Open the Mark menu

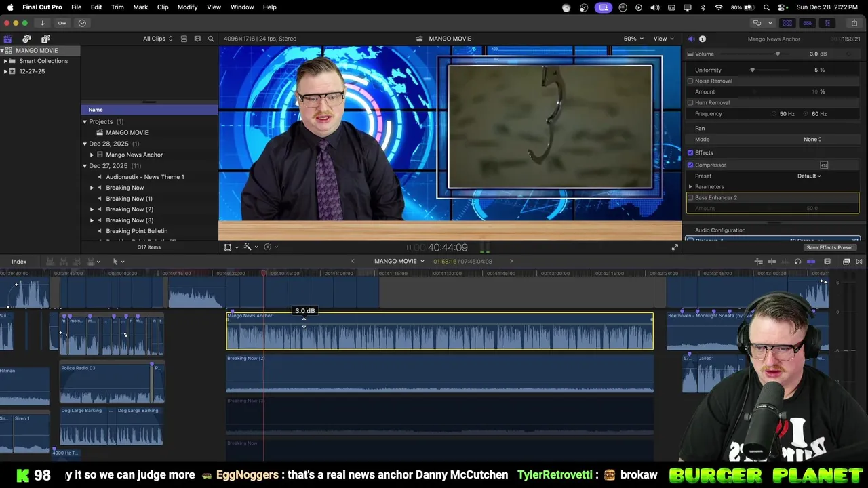[x=140, y=7]
